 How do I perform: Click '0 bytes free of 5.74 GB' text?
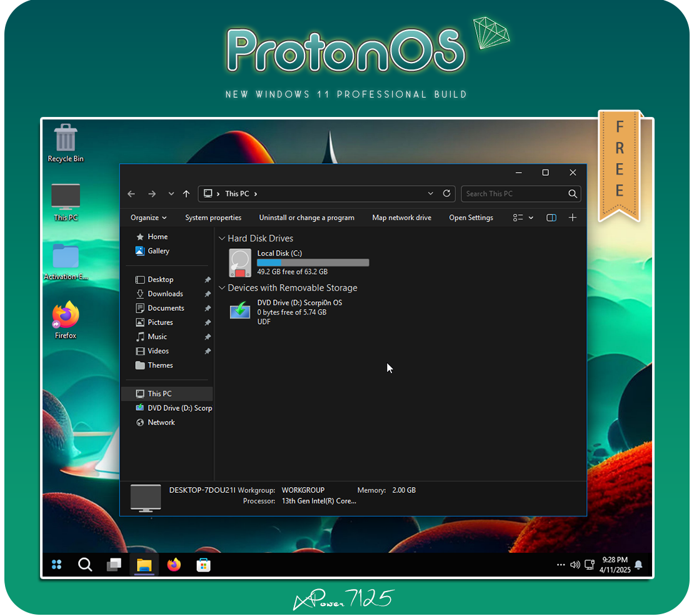pyautogui.click(x=292, y=312)
